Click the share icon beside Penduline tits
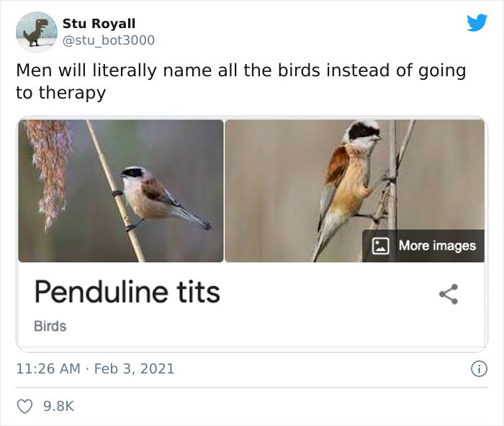The width and height of the screenshot is (504, 426). 449,293
